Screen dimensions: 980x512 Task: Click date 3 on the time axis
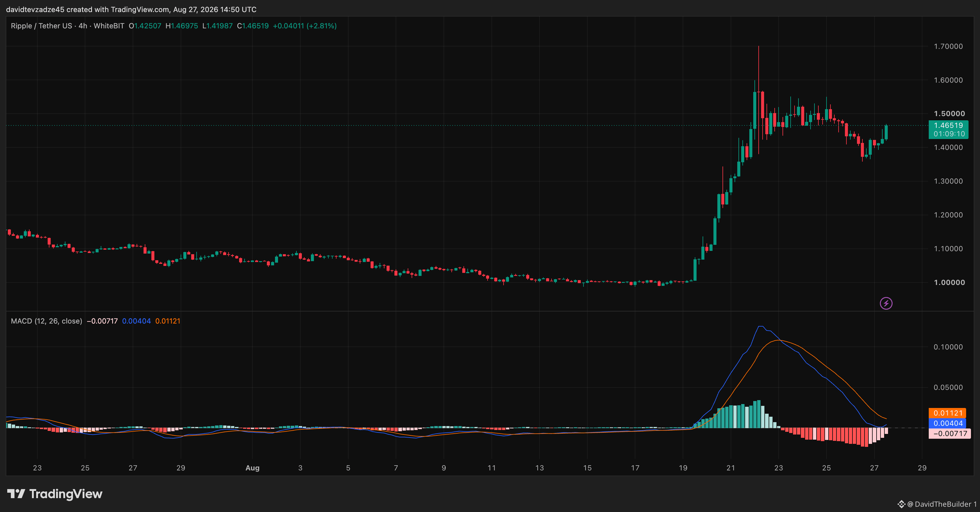tap(300, 468)
